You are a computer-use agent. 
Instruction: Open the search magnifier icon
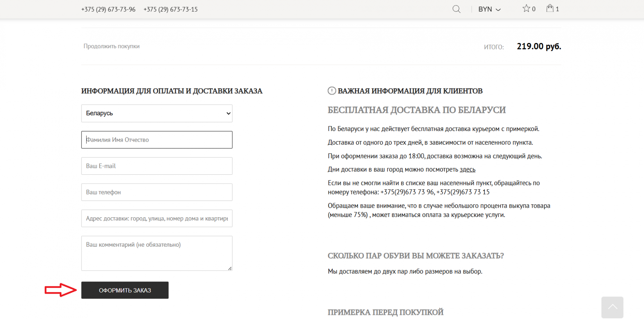(456, 9)
